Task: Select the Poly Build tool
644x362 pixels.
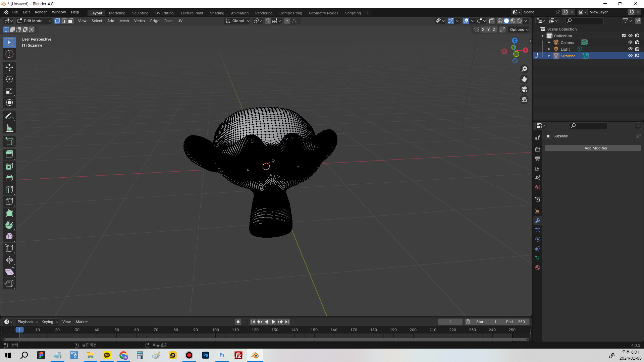Action: tap(9, 213)
